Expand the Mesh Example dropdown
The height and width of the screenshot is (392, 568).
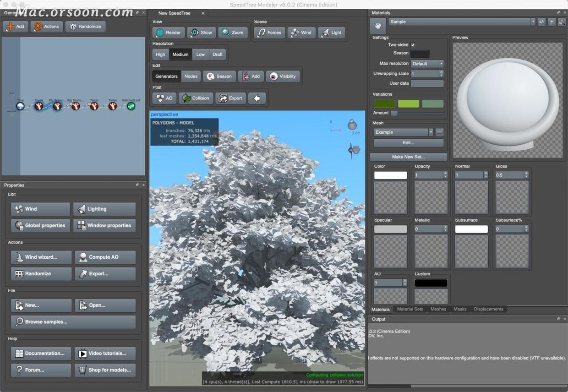pyautogui.click(x=403, y=132)
